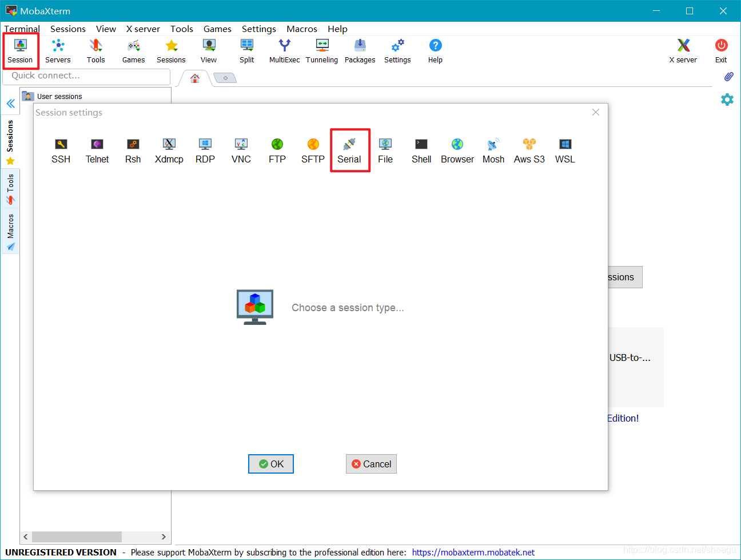Select Rsh session type
Screen dimensions: 741x560
tap(133, 151)
